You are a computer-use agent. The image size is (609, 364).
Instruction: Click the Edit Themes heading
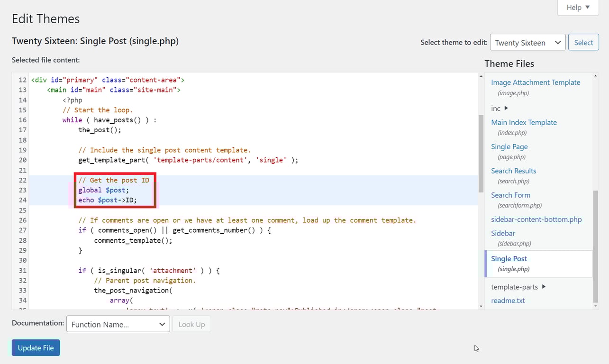coord(45,18)
